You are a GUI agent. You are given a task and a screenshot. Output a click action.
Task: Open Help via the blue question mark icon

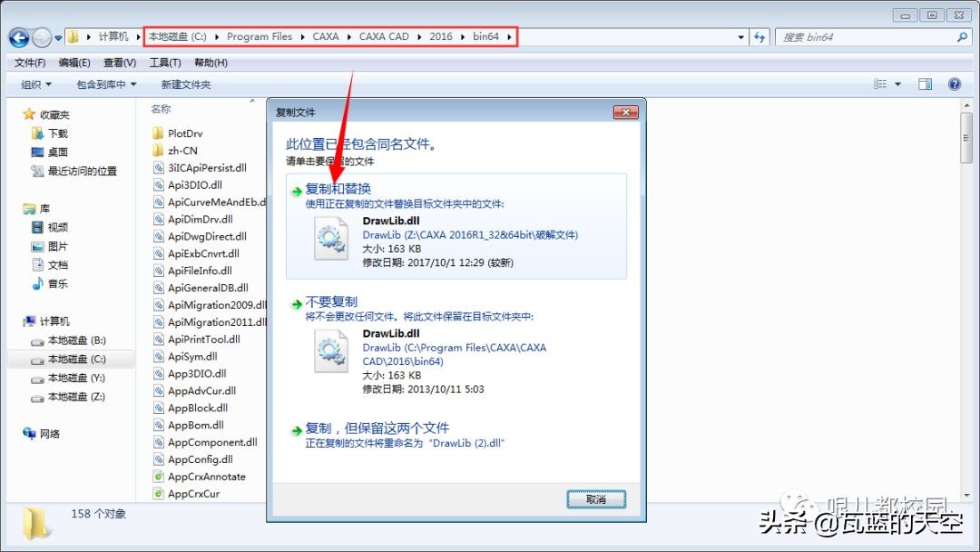955,84
